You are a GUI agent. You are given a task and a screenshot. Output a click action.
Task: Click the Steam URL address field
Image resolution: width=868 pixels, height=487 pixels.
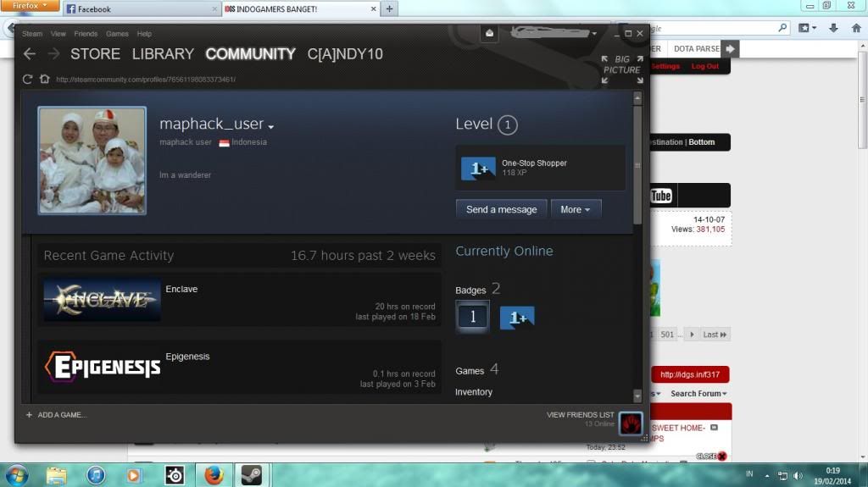[146, 79]
